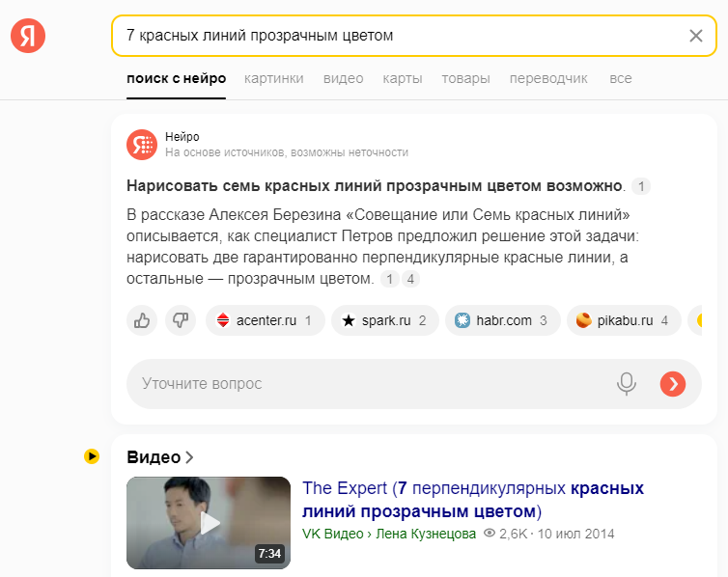The width and height of the screenshot is (728, 577).
Task: Open source reference 1 after the paragraph
Action: click(389, 279)
